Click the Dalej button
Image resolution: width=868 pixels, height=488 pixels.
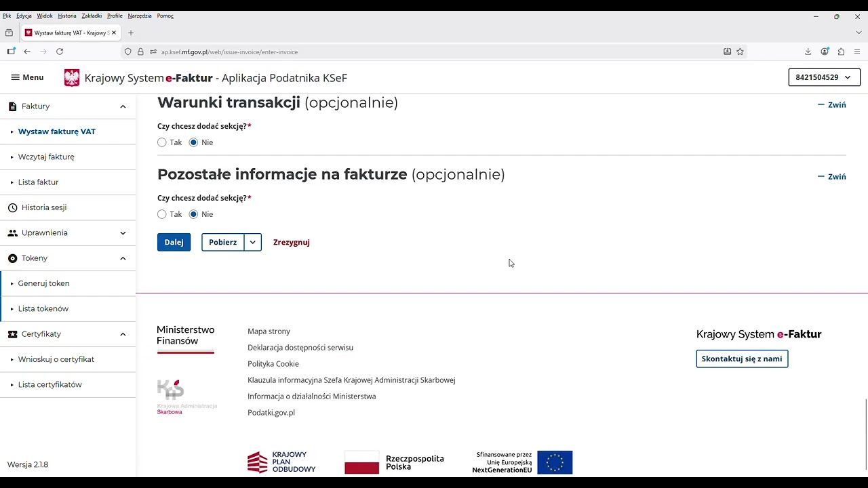(x=174, y=242)
